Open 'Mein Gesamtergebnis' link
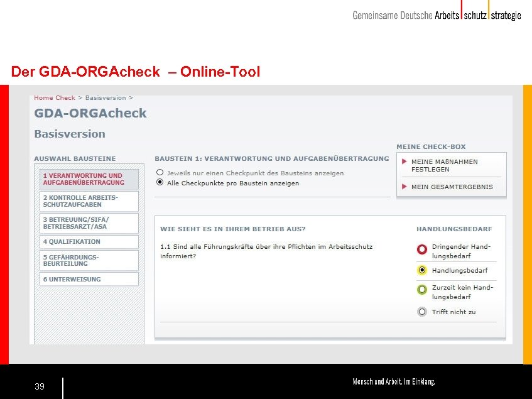This screenshot has width=532, height=399. coord(452,187)
